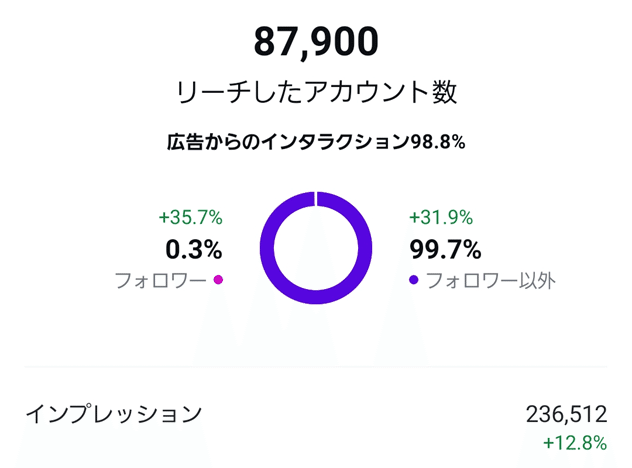Click the white center of the donut chart
The height and width of the screenshot is (468, 632).
tap(316, 247)
